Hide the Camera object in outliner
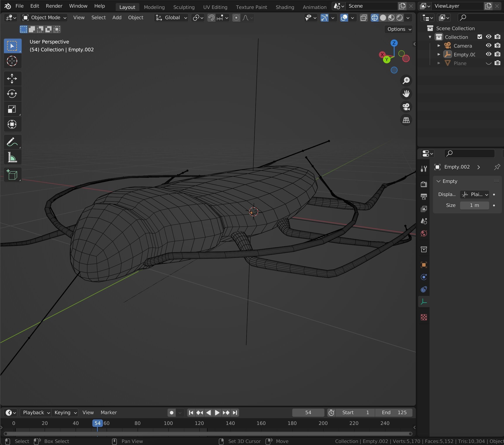Image resolution: width=504 pixels, height=445 pixels. (488, 46)
